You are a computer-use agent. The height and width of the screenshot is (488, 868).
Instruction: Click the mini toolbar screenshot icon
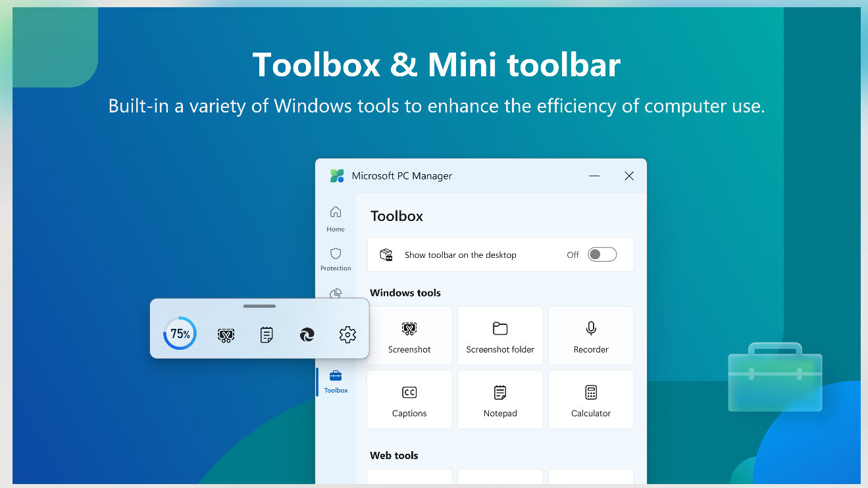click(x=226, y=335)
